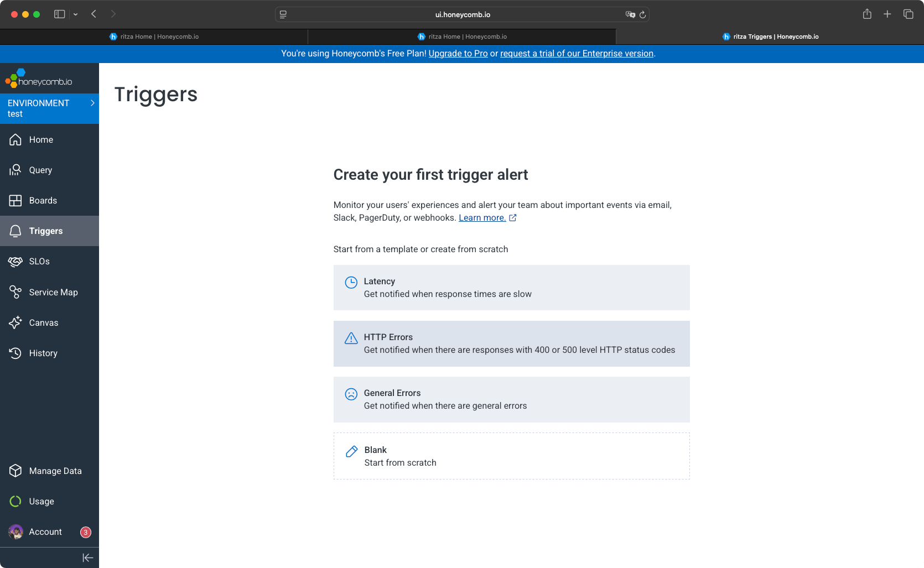
Task: Click the Honeycomb.io logo
Action: (x=39, y=79)
